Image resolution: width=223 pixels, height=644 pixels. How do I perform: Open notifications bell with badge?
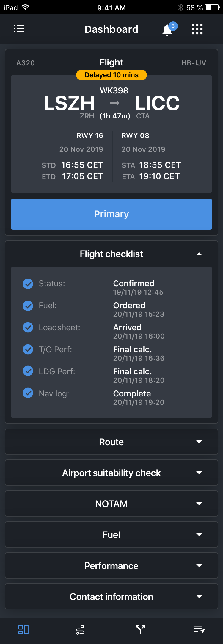(168, 30)
